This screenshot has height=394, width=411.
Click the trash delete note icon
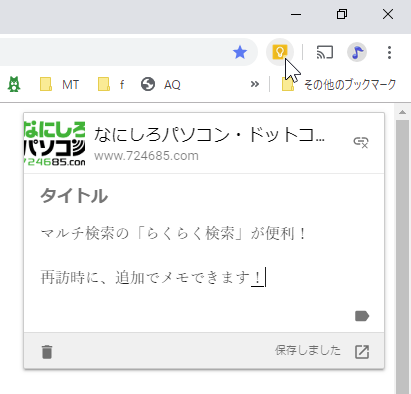47,352
